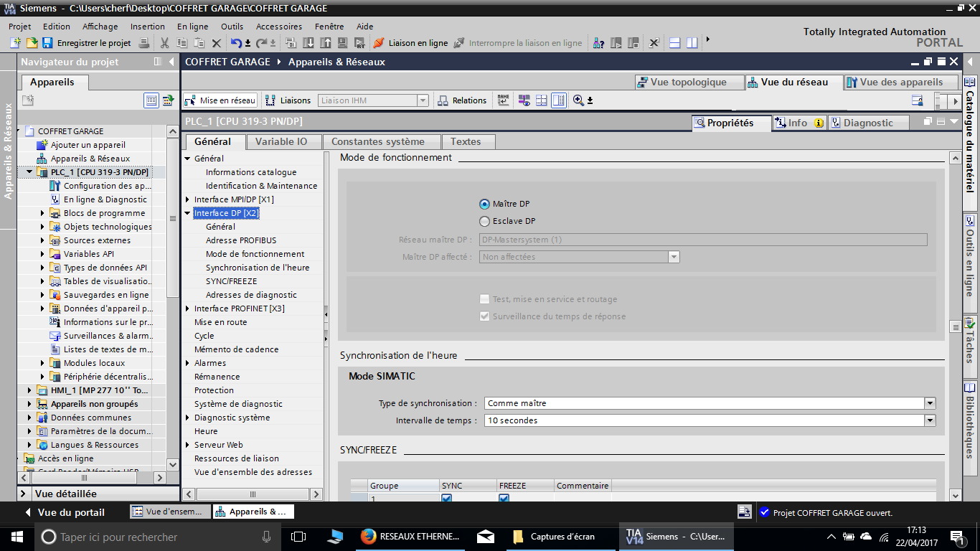
Task: Select Adresse PROFIBUS in properties tree
Action: [240, 240]
